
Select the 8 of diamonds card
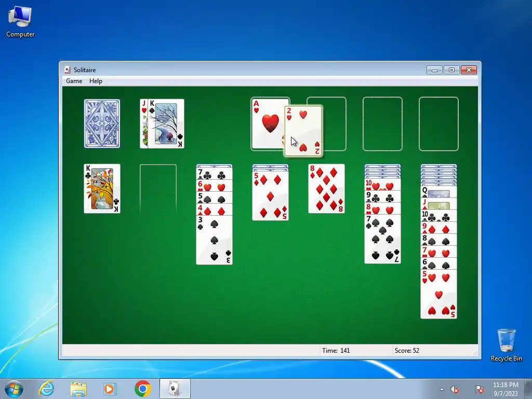326,189
